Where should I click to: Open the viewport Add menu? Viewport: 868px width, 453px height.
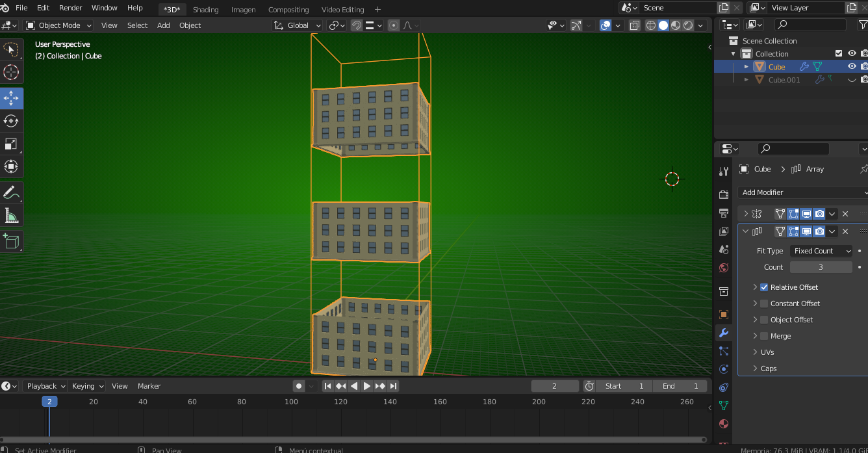click(163, 25)
